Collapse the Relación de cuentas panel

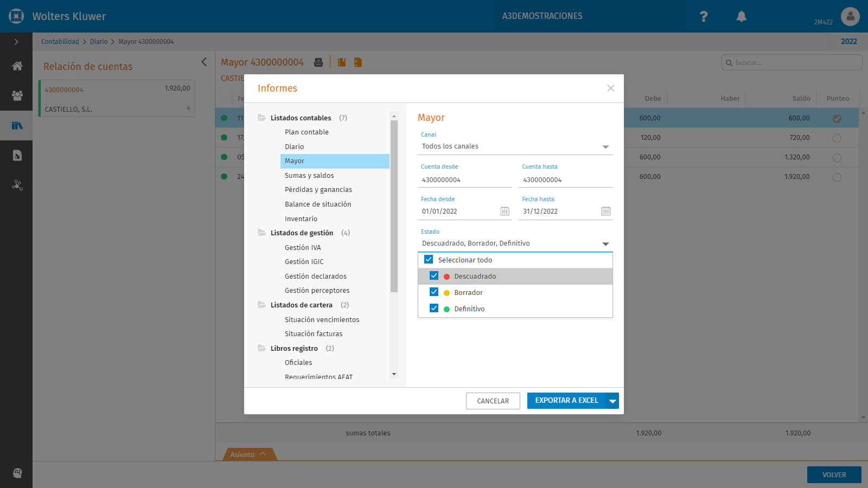(x=204, y=62)
